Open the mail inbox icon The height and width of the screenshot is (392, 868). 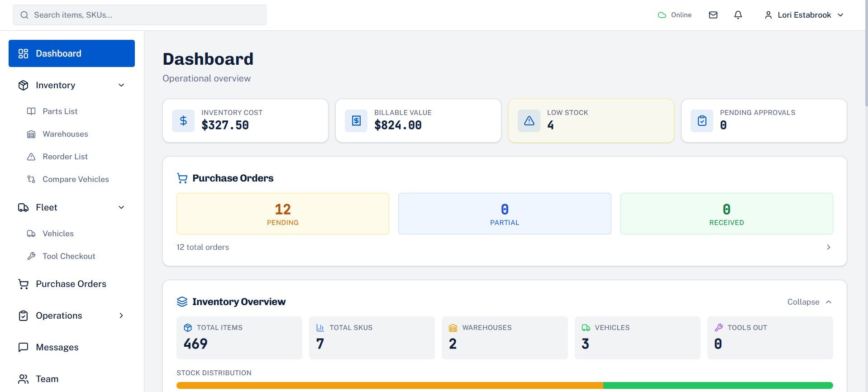click(713, 15)
